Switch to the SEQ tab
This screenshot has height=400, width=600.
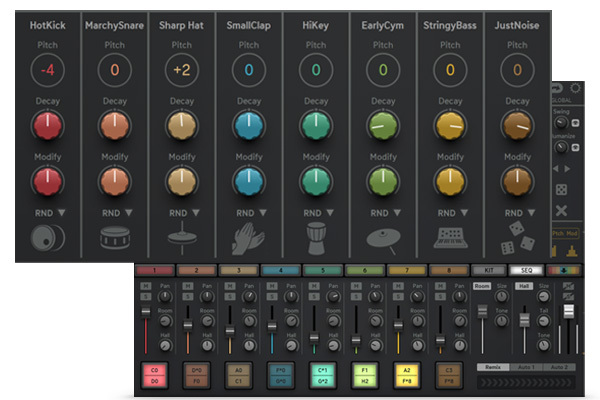point(526,271)
